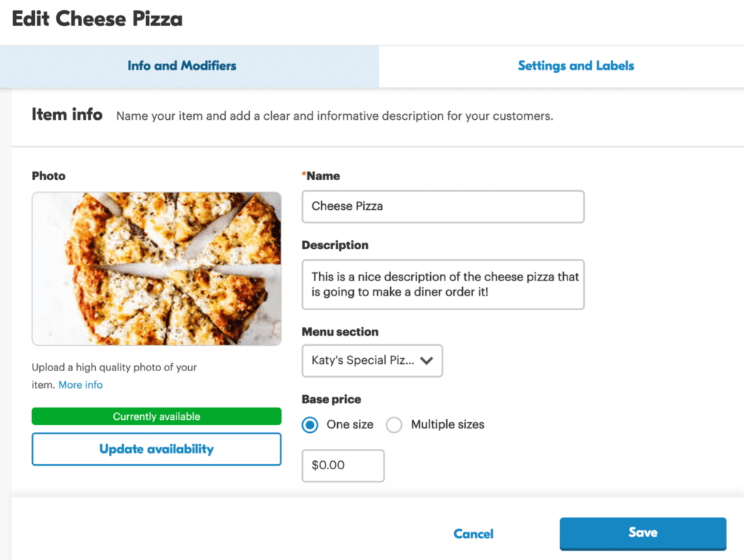This screenshot has height=560, width=744.
Task: Click inside the Name text field
Action: (x=442, y=206)
